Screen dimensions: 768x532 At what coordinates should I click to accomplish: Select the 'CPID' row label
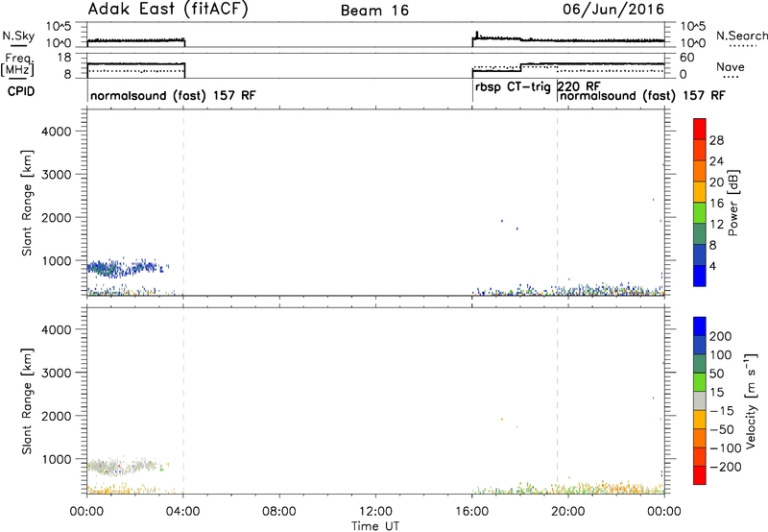tap(21, 91)
